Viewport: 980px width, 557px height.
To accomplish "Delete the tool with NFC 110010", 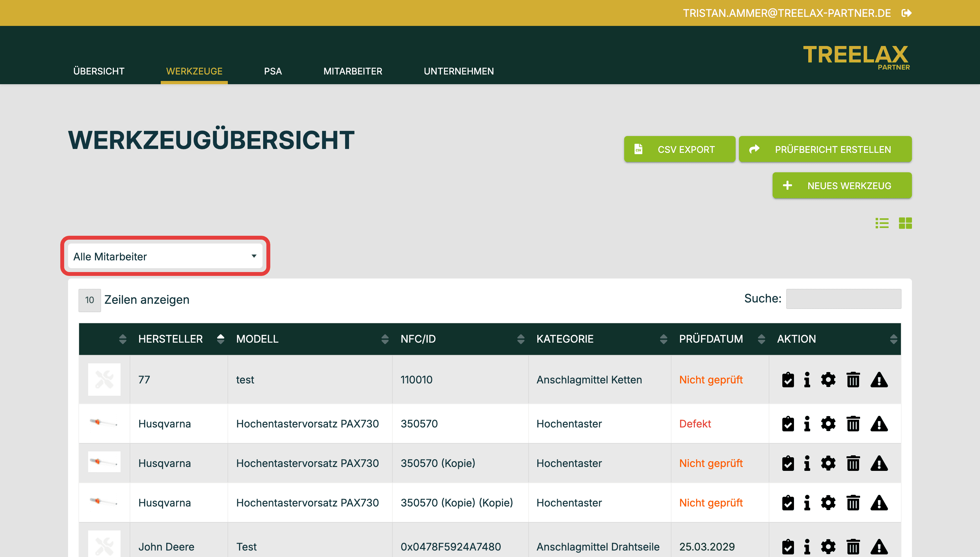I will 853,380.
